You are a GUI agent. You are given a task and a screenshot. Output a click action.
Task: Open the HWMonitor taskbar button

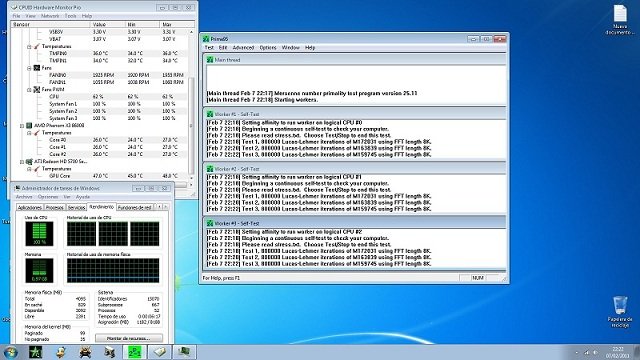click(160, 352)
